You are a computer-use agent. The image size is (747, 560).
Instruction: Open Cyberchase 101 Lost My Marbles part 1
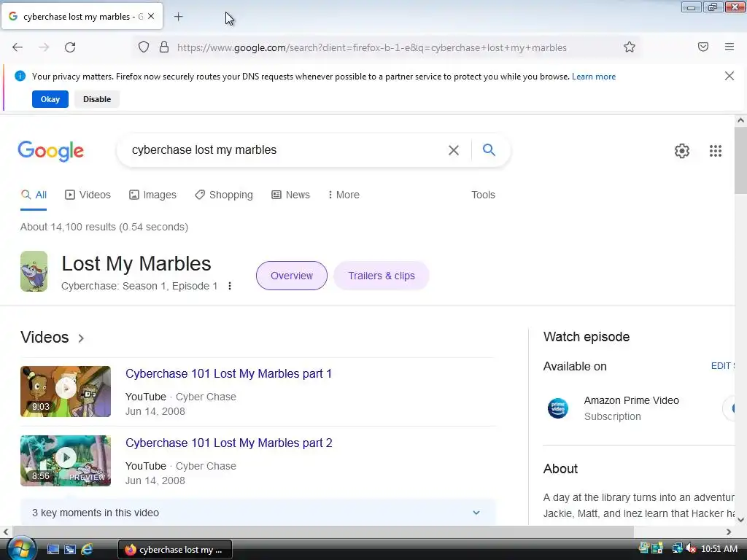[228, 374]
